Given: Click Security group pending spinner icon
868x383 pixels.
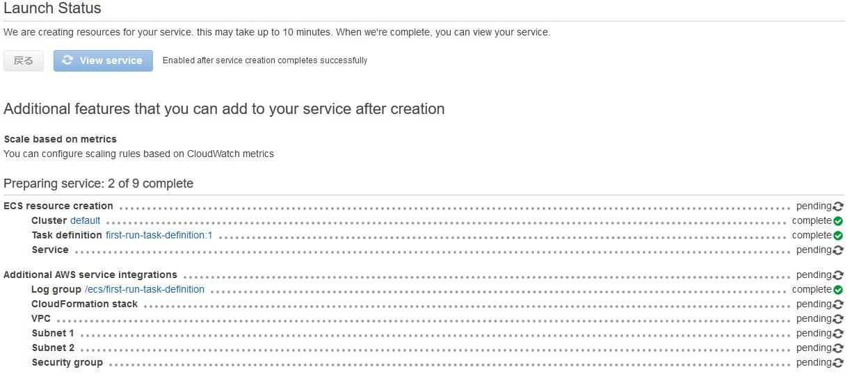Looking at the screenshot, I should click(838, 363).
